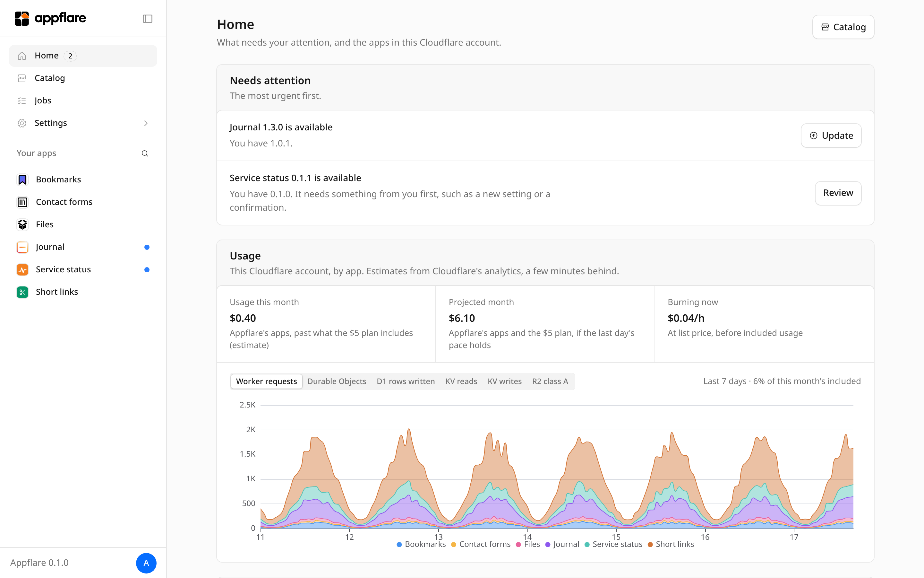Click the Home house icon
This screenshot has width=924, height=578.
(x=22, y=56)
